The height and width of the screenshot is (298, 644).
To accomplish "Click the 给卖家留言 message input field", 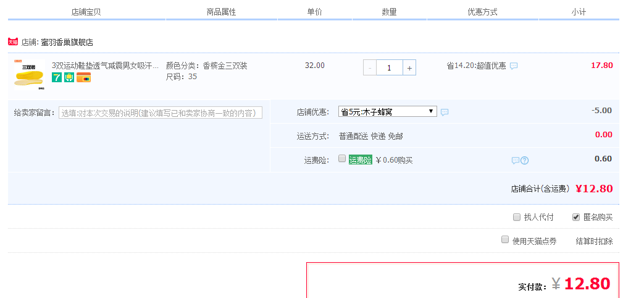I will (x=161, y=113).
